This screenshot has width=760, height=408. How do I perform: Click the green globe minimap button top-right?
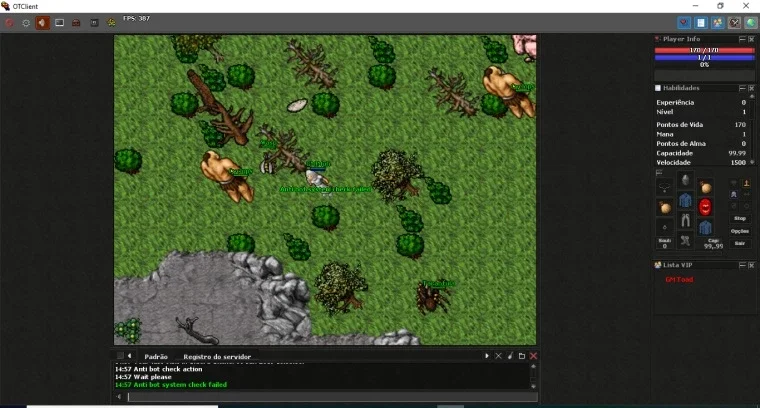(751, 22)
